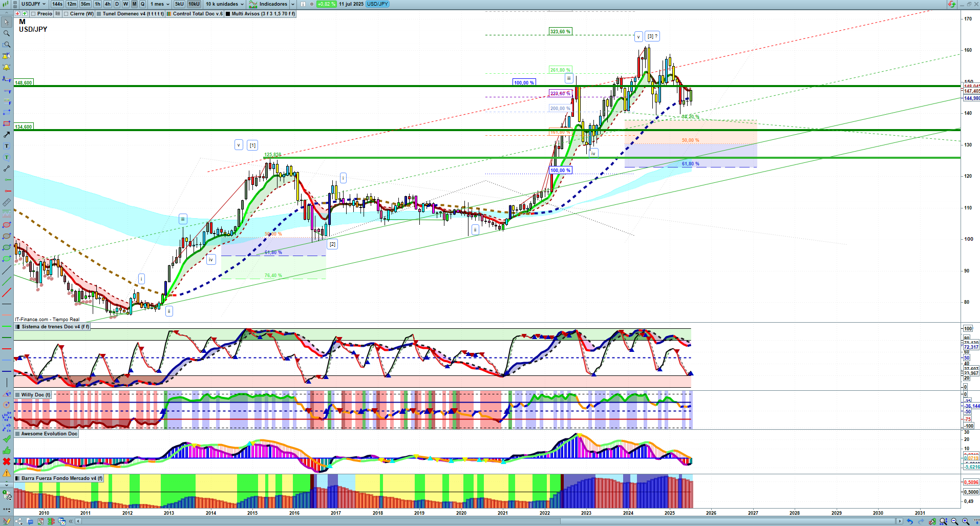Pick the black arrow drawing tool
Screen dimensions: 980x526
7,135
